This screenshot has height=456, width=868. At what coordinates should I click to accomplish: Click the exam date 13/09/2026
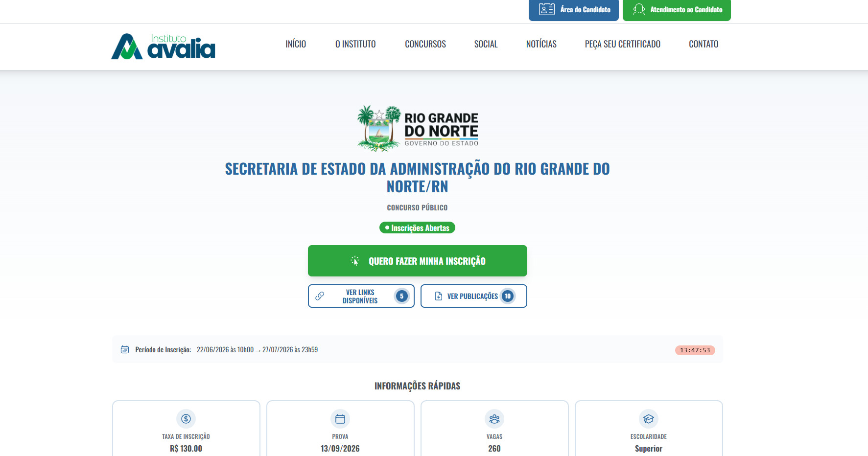pyautogui.click(x=340, y=449)
